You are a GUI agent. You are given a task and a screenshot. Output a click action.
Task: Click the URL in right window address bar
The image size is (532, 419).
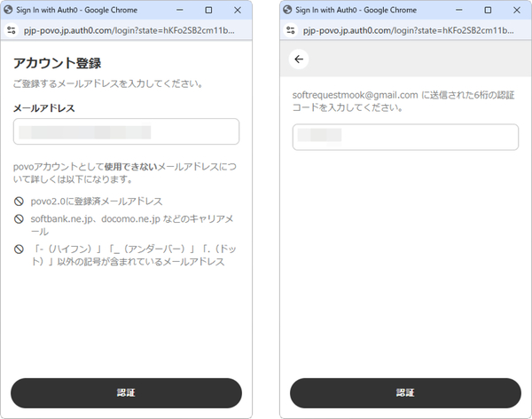[408, 30]
